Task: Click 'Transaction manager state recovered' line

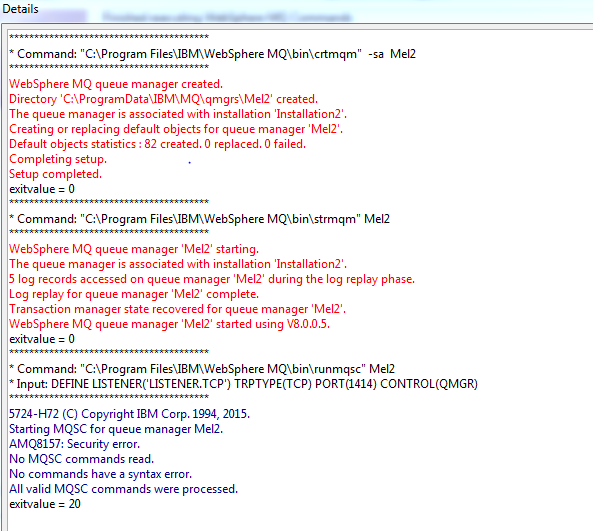Action: [x=177, y=309]
